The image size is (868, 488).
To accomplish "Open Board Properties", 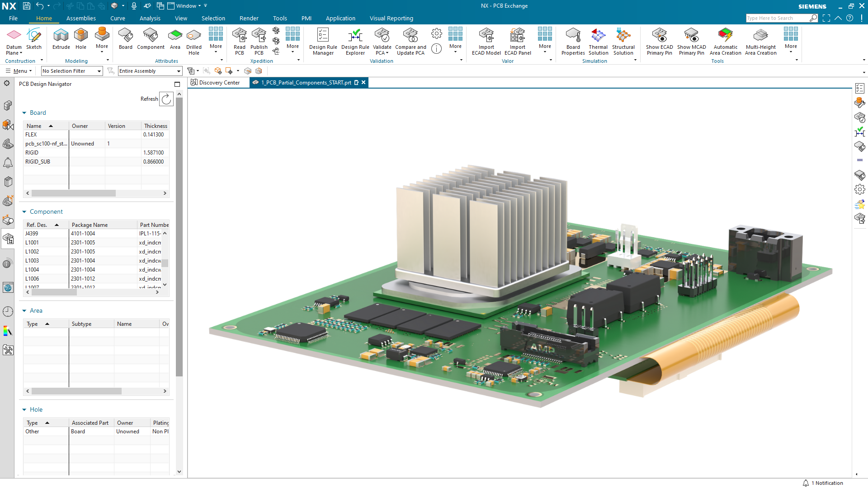I will pyautogui.click(x=573, y=41).
